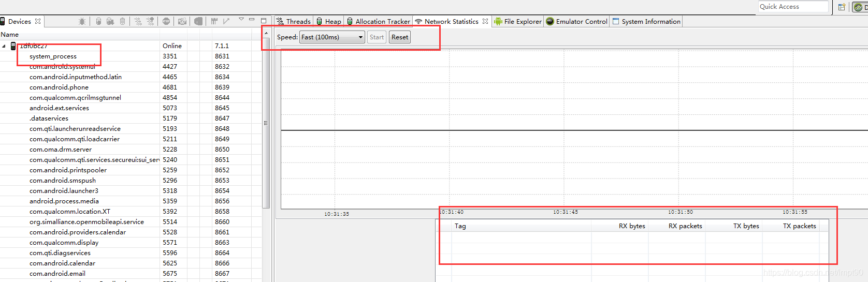Select the android.process.media process
Screen dimensions: 868x282
pos(64,201)
